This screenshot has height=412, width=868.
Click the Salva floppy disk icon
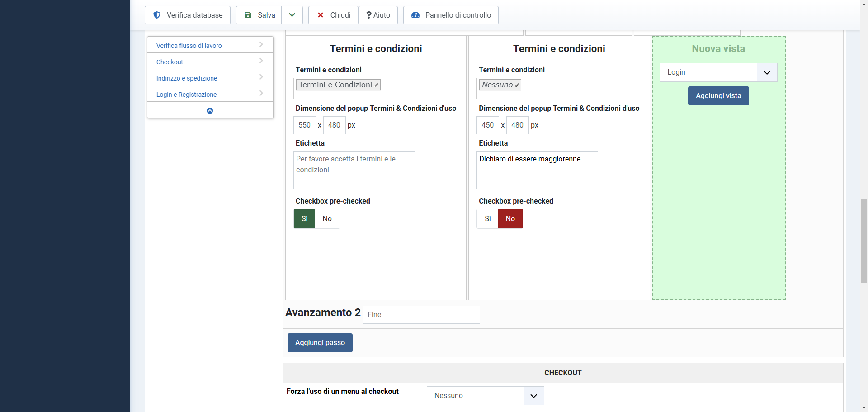click(x=248, y=15)
